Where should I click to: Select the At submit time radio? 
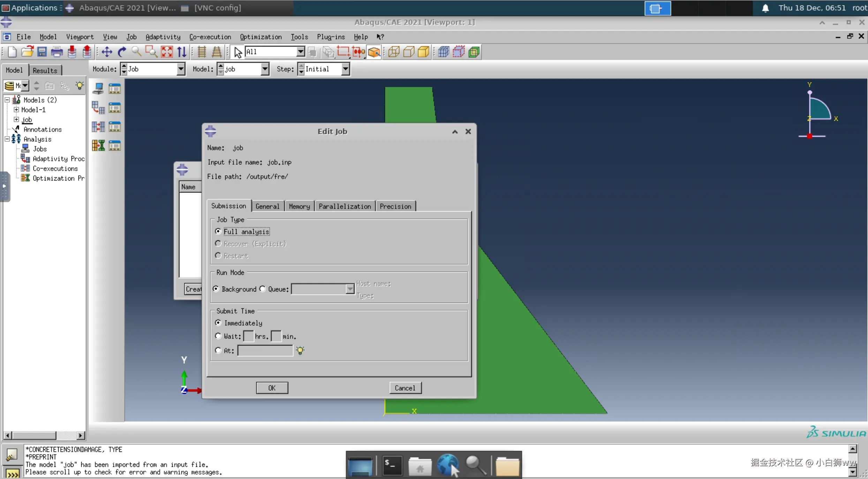tap(218, 350)
